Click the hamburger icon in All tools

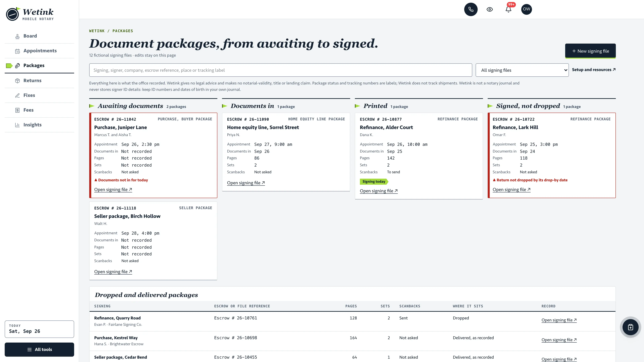tap(30, 349)
